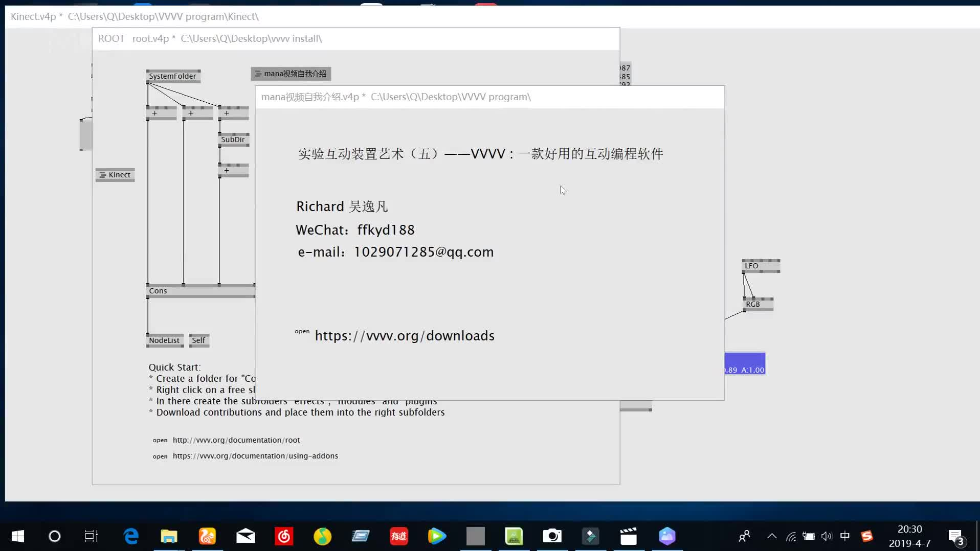Show hidden system tray icons
Image resolution: width=980 pixels, height=551 pixels.
pyautogui.click(x=772, y=536)
